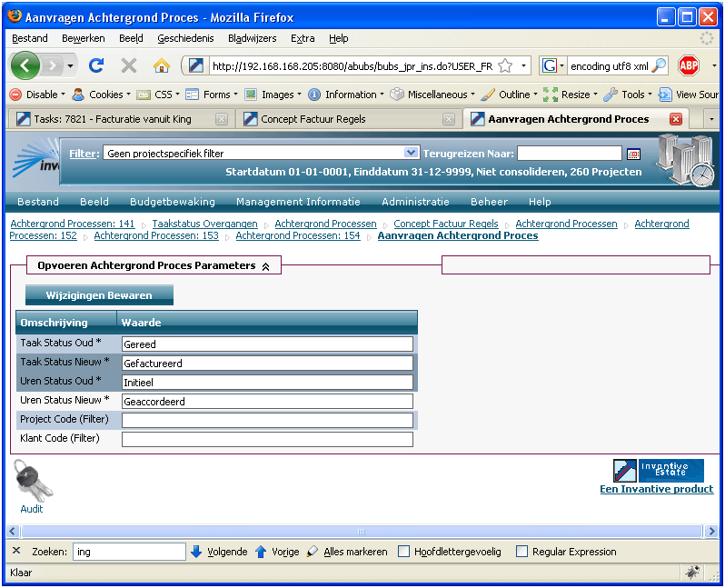Open the calendar picker next to Terugreizen Naar

click(x=633, y=154)
